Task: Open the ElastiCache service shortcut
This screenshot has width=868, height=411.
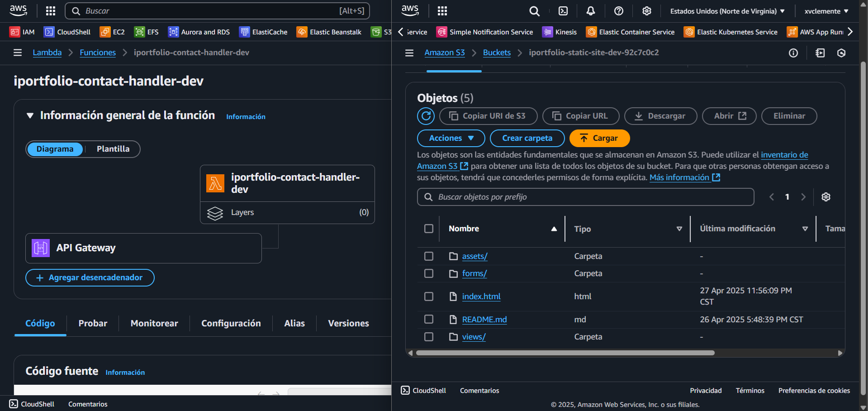Action: (263, 32)
